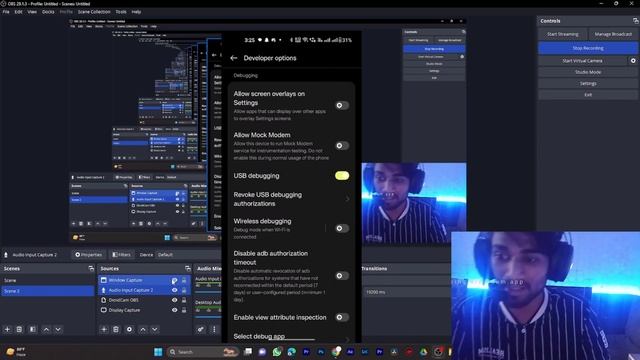Open the weather widget on the taskbar
This screenshot has height=360, width=640.
(16, 352)
